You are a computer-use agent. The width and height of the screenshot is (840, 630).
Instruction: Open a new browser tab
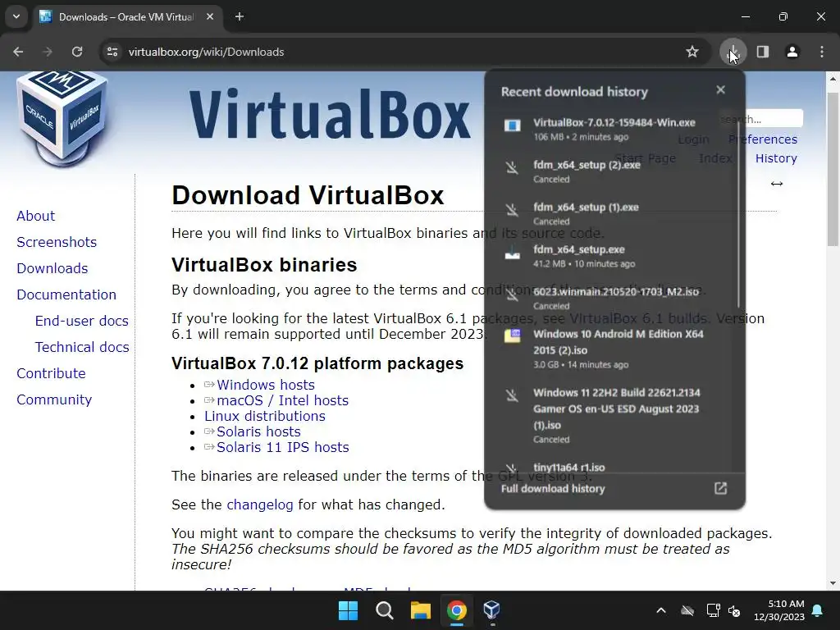pyautogui.click(x=240, y=16)
